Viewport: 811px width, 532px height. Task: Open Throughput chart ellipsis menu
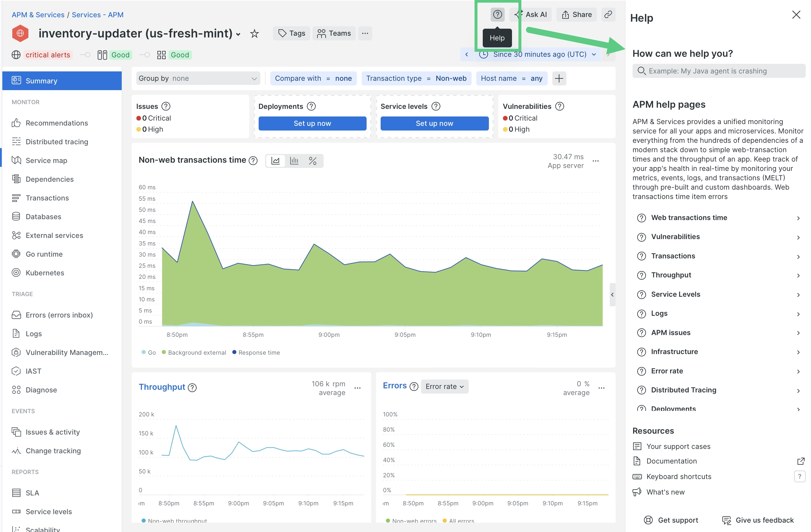point(358,388)
